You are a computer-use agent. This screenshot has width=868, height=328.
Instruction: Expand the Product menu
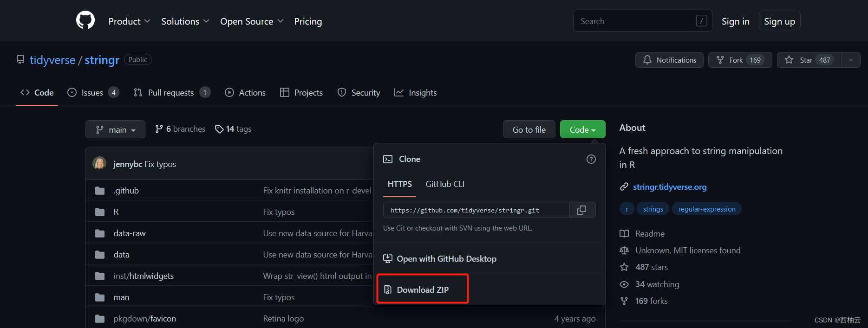tap(129, 21)
